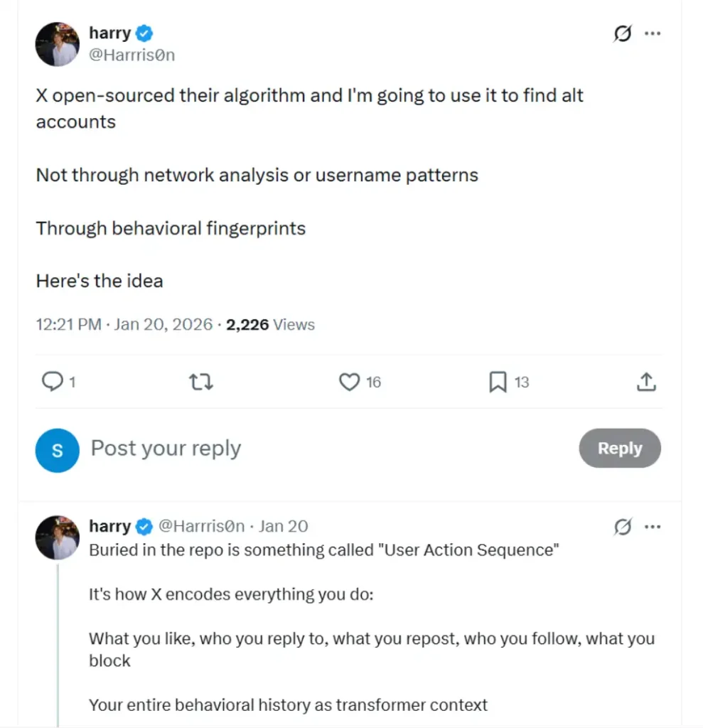
Task: Click the 2,226 Views count
Action: point(270,325)
